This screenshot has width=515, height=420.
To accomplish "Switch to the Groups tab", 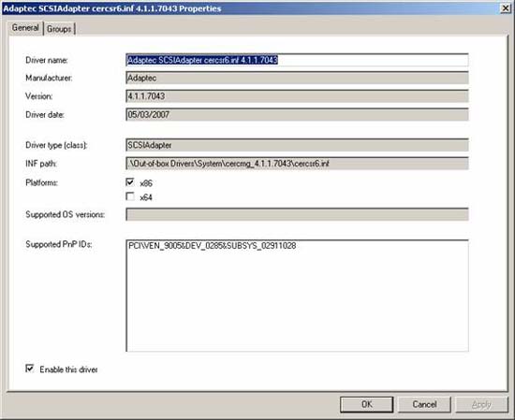I will [x=59, y=29].
